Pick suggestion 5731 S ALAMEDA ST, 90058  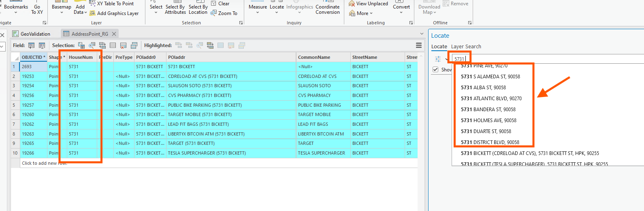coord(490,77)
